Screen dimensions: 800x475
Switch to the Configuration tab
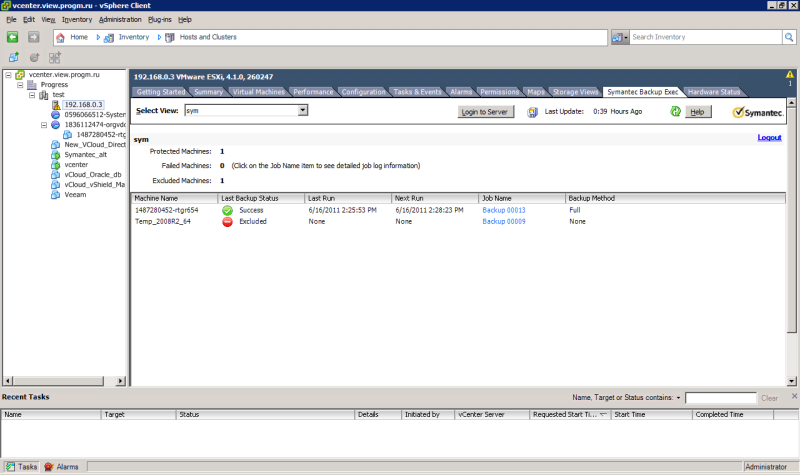[x=363, y=92]
